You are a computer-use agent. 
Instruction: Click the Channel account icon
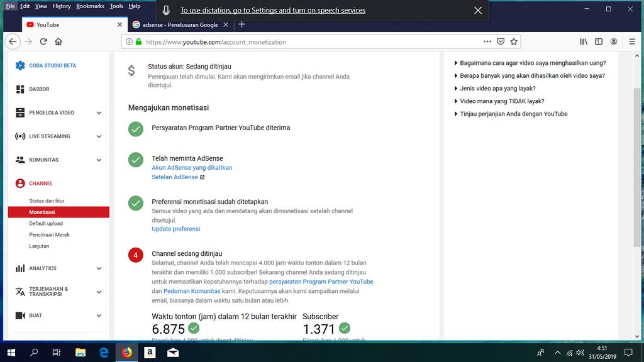click(19, 184)
